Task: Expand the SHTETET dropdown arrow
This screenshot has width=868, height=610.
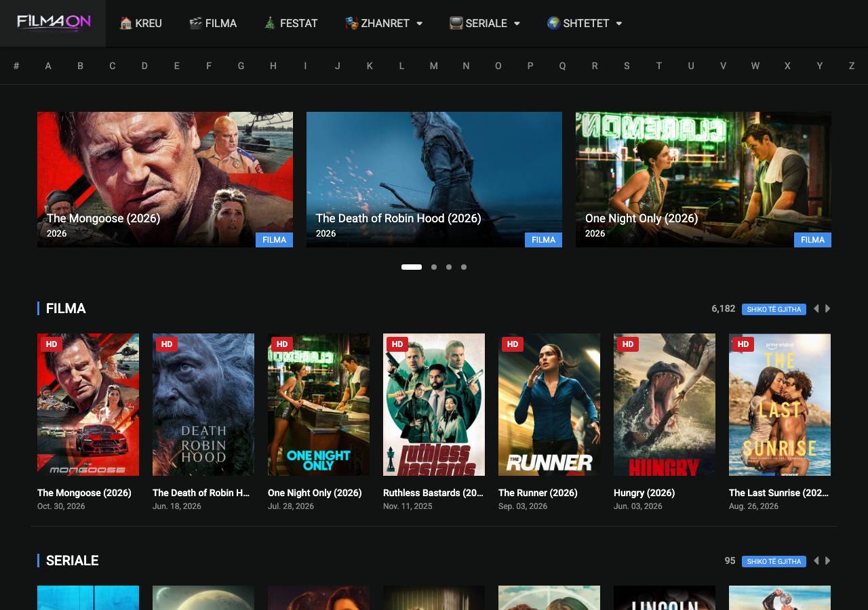Action: coord(618,24)
